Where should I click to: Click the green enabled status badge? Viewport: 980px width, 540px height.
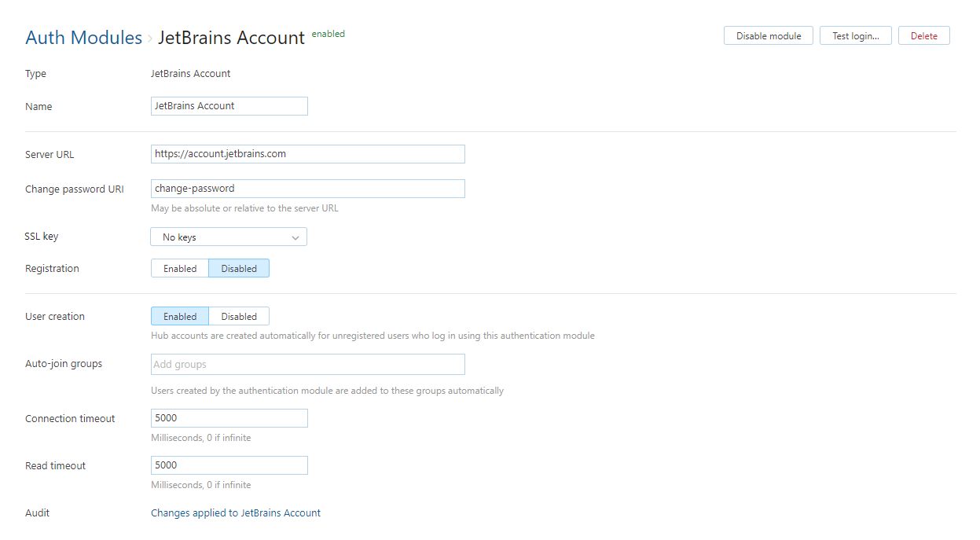pyautogui.click(x=329, y=35)
